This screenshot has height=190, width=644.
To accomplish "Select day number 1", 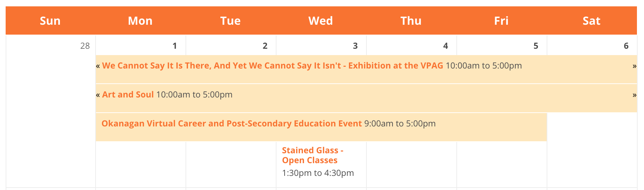I will coord(175,46).
